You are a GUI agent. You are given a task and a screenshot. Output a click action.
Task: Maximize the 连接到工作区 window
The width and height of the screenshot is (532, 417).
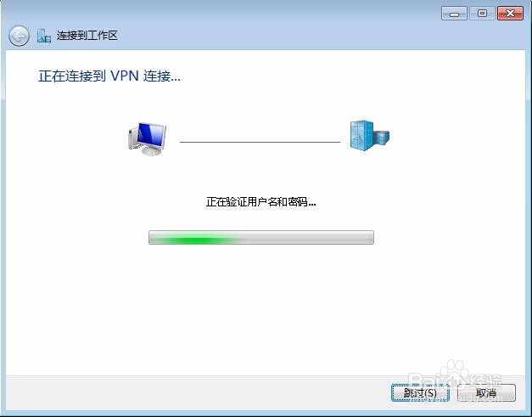[x=482, y=14]
